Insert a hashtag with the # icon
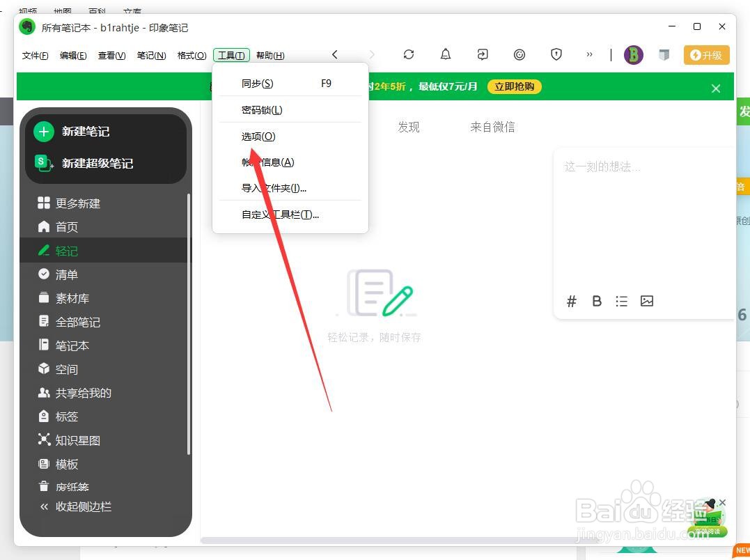This screenshot has width=750, height=560. [x=572, y=302]
